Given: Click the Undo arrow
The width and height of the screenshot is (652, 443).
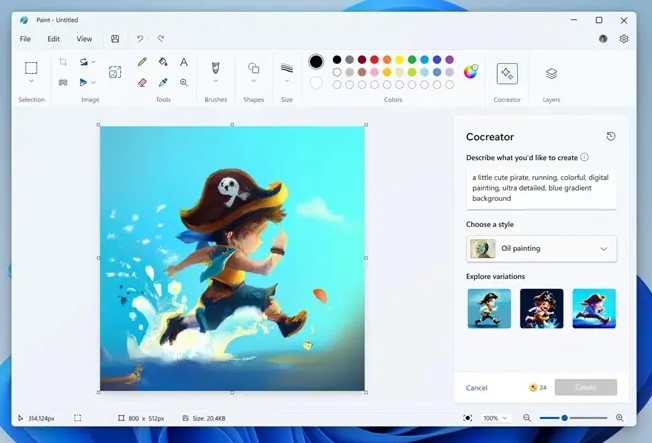Looking at the screenshot, I should pyautogui.click(x=140, y=39).
